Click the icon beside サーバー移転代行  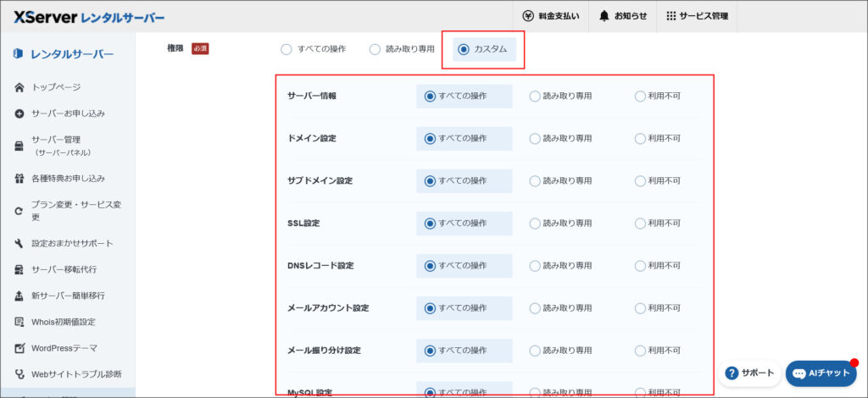tap(19, 270)
